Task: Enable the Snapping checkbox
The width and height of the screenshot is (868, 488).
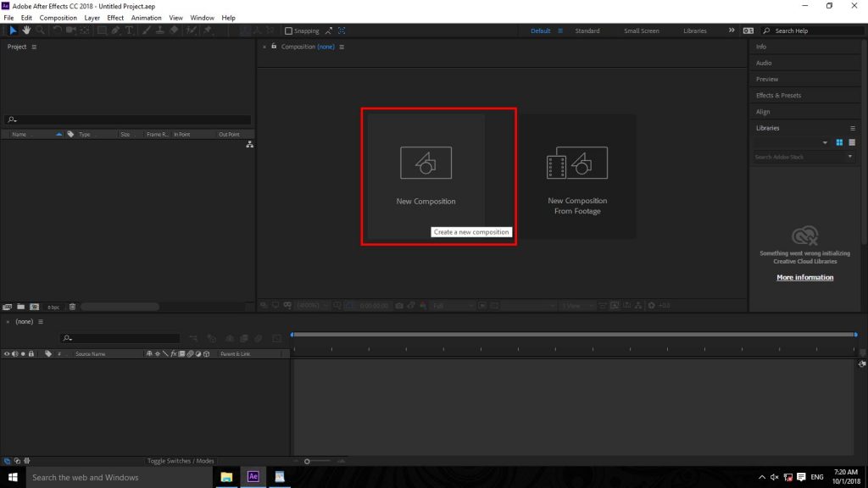Action: (x=288, y=31)
